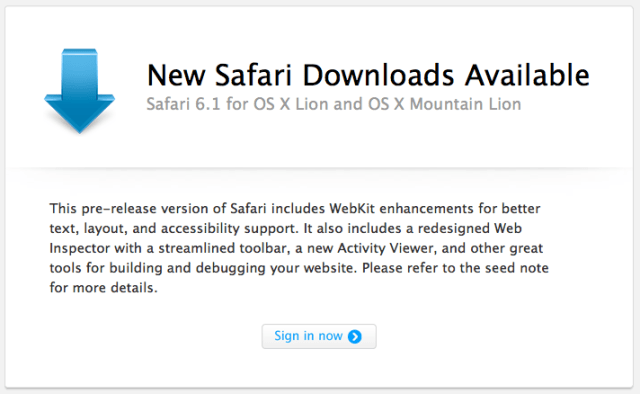Click the New Safari Downloads Available heading
Screen dimensions: 640x394
pos(368,75)
